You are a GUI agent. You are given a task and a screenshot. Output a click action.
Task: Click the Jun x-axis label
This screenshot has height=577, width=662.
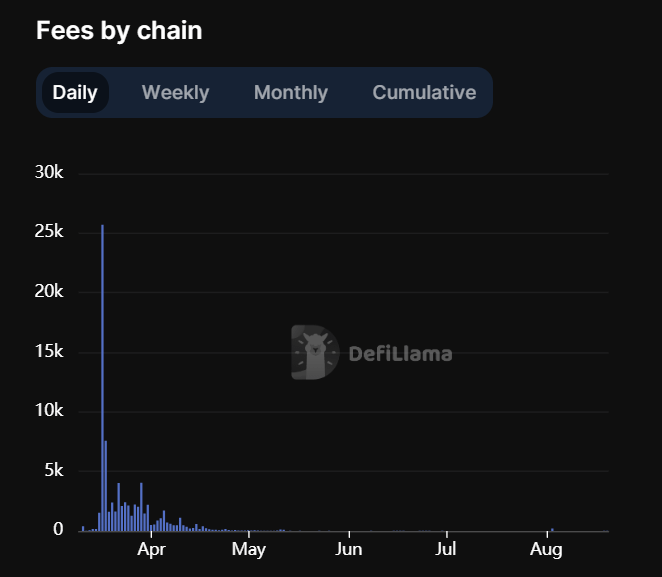[348, 549]
